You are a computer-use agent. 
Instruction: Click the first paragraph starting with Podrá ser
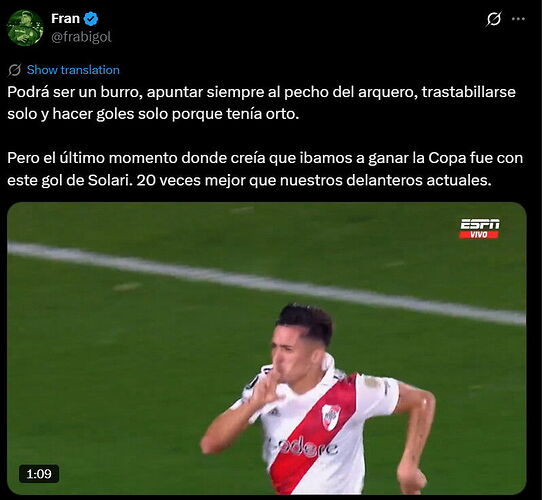(261, 103)
